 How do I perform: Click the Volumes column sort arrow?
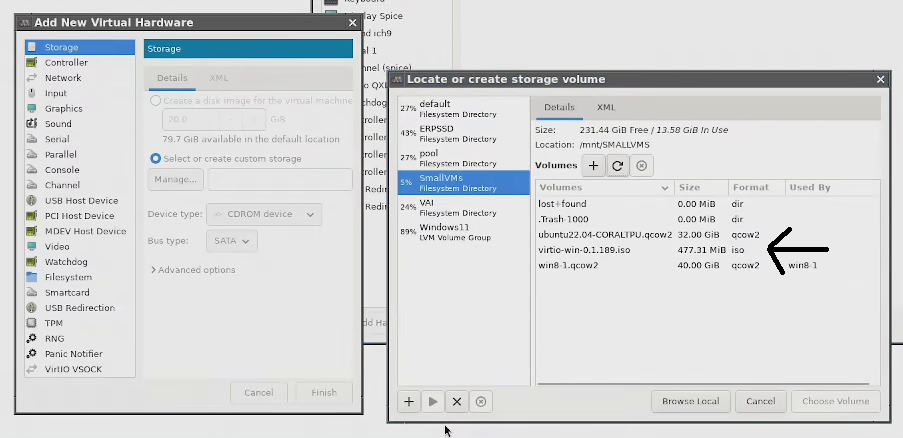pos(665,188)
